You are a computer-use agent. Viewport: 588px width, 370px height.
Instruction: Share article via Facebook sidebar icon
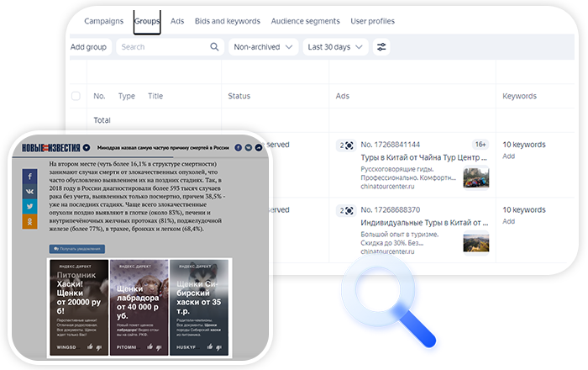coord(30,177)
